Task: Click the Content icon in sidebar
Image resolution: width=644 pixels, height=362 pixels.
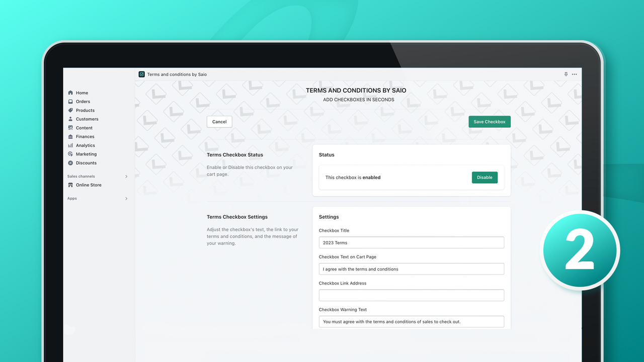Action: (70, 128)
